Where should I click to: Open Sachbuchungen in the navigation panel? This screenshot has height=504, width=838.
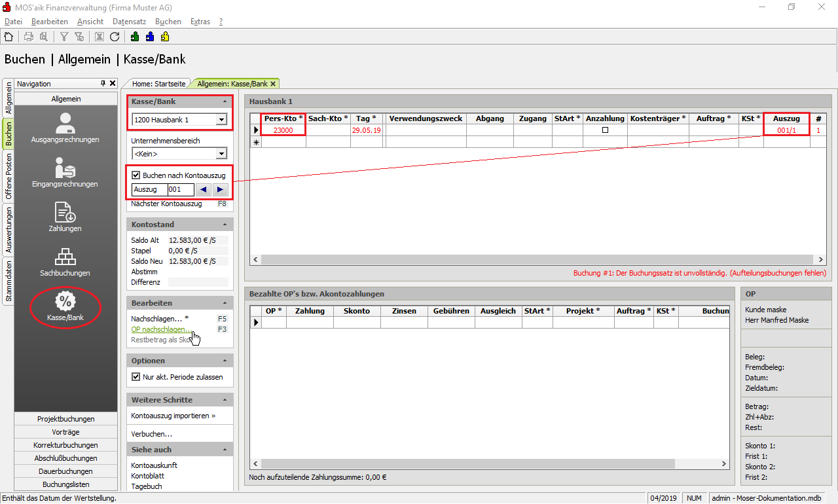tap(65, 261)
